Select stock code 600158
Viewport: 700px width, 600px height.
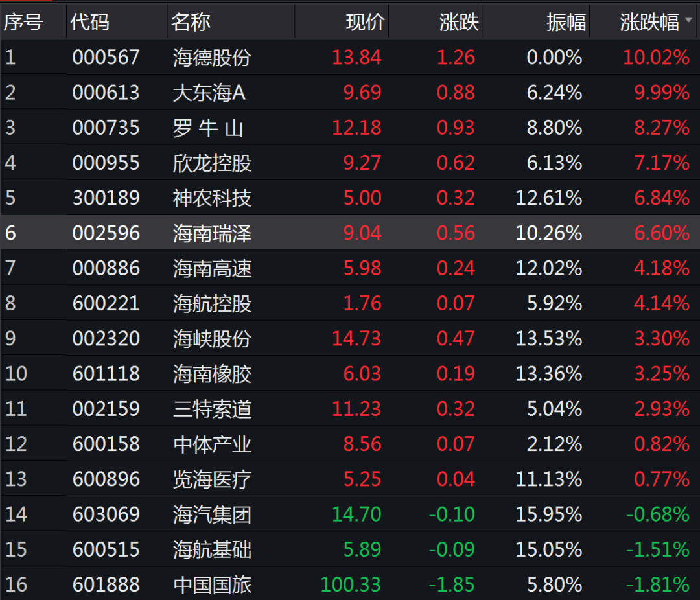(x=106, y=444)
